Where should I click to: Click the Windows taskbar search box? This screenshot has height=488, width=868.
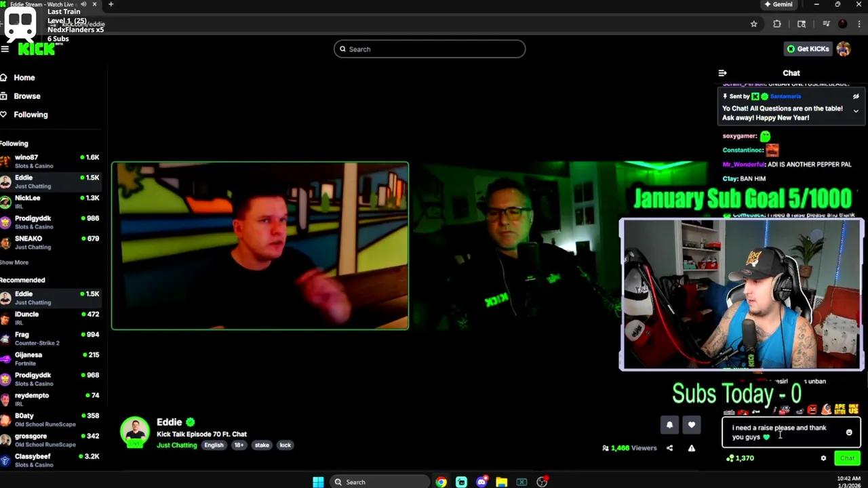[x=380, y=482]
